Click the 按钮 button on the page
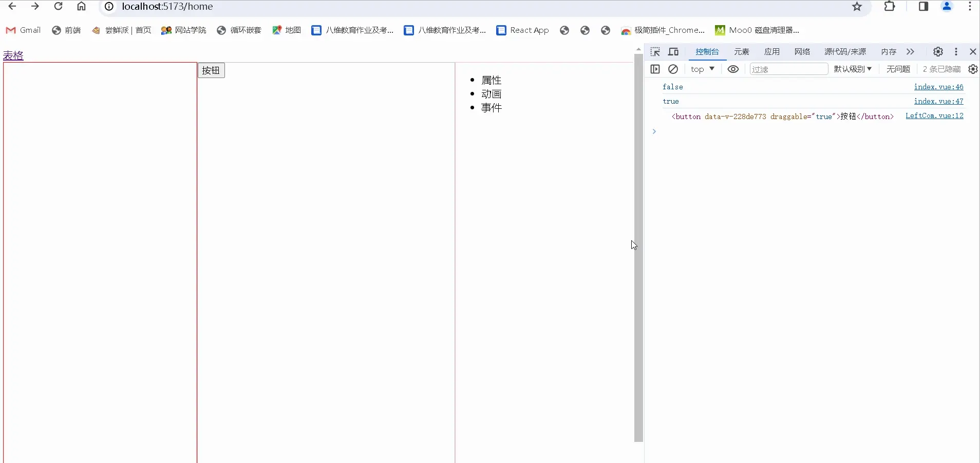 point(211,70)
